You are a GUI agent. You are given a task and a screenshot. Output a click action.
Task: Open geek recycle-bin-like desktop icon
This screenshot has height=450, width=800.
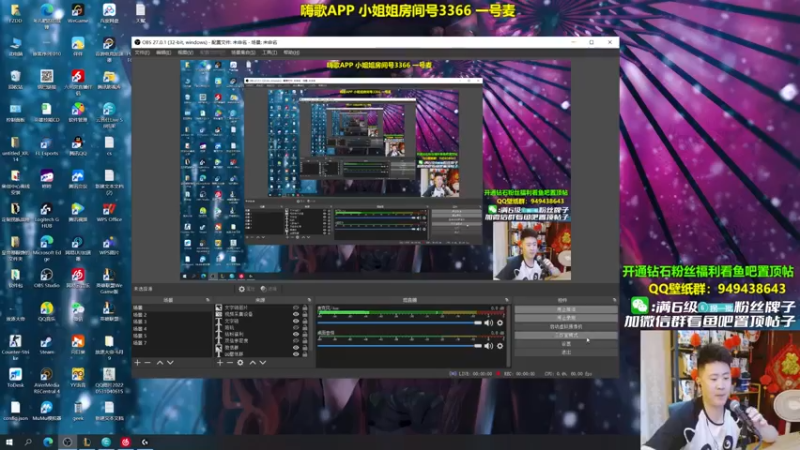click(x=78, y=411)
